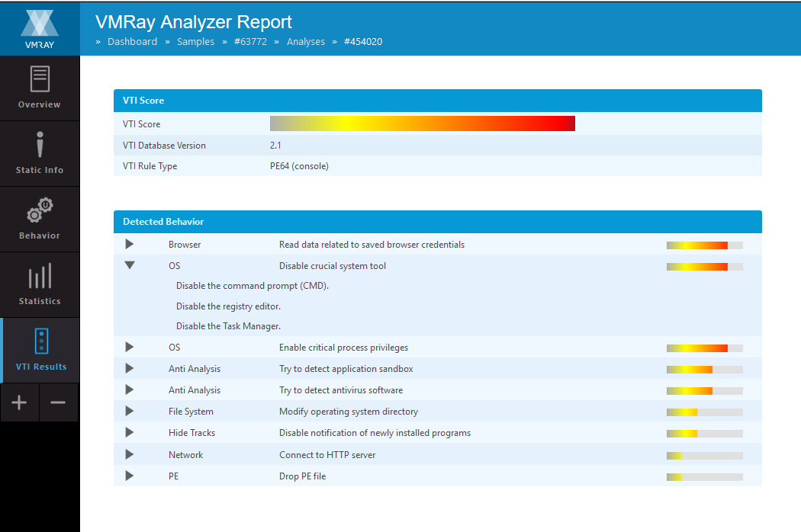The width and height of the screenshot is (801, 532).
Task: Open analysis #454020 breadcrumb link
Action: [x=363, y=42]
